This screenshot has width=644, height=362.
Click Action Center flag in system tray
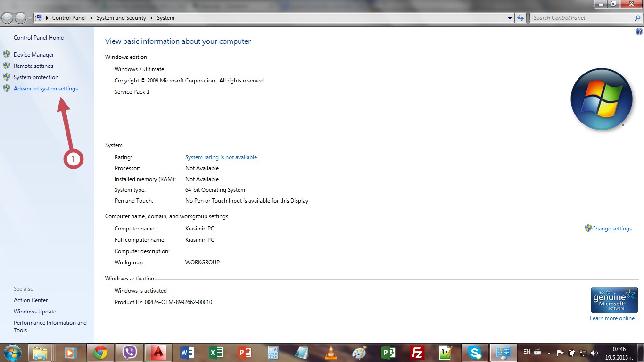pos(561,353)
